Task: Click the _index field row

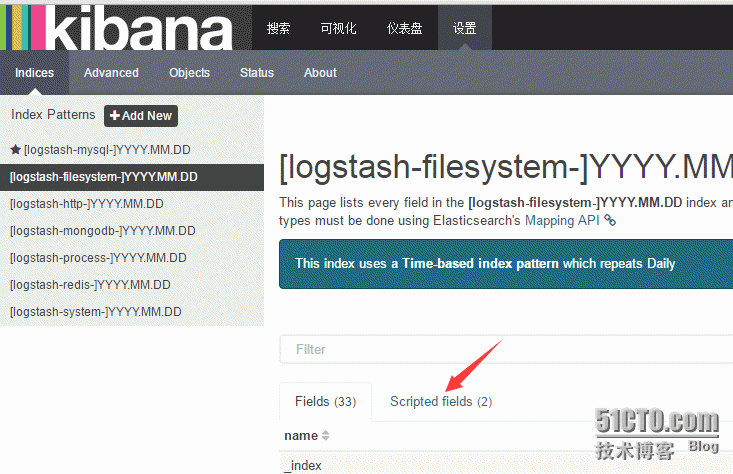Action: click(506, 464)
